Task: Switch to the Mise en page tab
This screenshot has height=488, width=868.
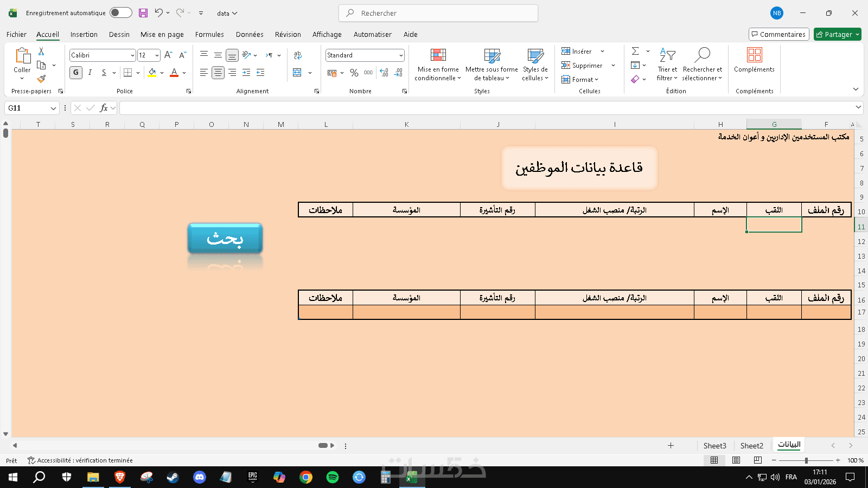Action: click(x=162, y=35)
